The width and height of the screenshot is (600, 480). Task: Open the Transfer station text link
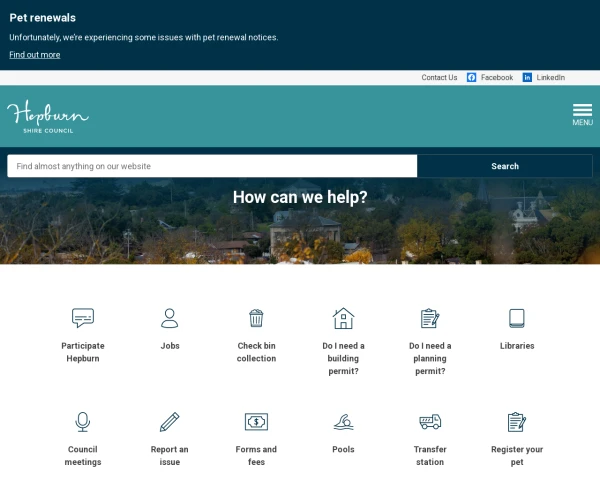(x=430, y=456)
